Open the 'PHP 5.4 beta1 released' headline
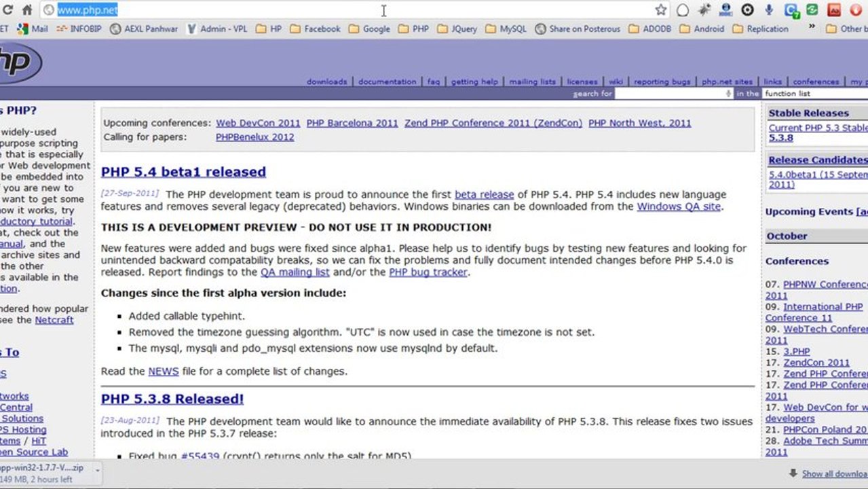The width and height of the screenshot is (868, 489). 183,172
